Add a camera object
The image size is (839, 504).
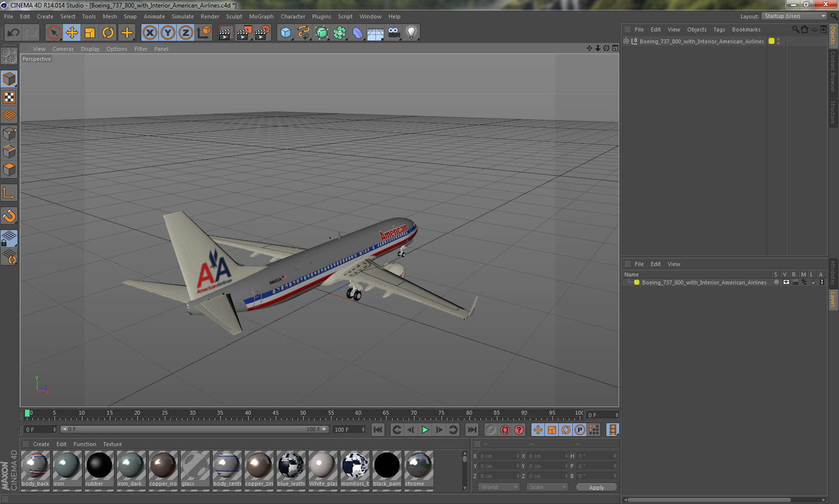pos(394,33)
